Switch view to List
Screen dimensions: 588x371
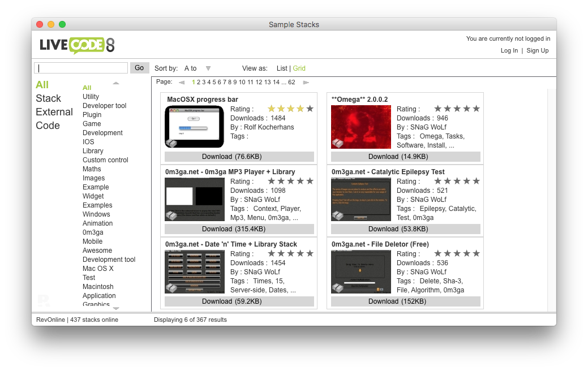coord(282,68)
